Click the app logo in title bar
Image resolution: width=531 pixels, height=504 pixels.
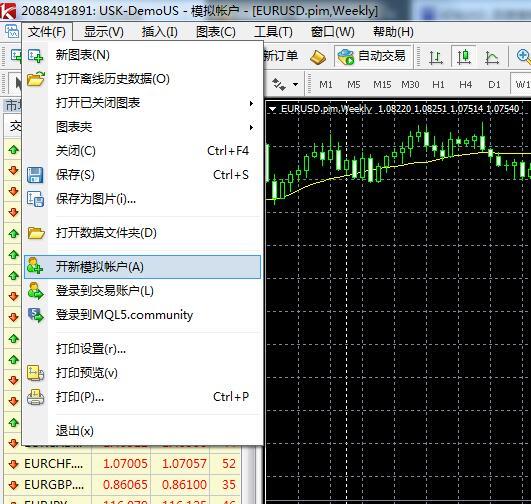[x=8, y=11]
